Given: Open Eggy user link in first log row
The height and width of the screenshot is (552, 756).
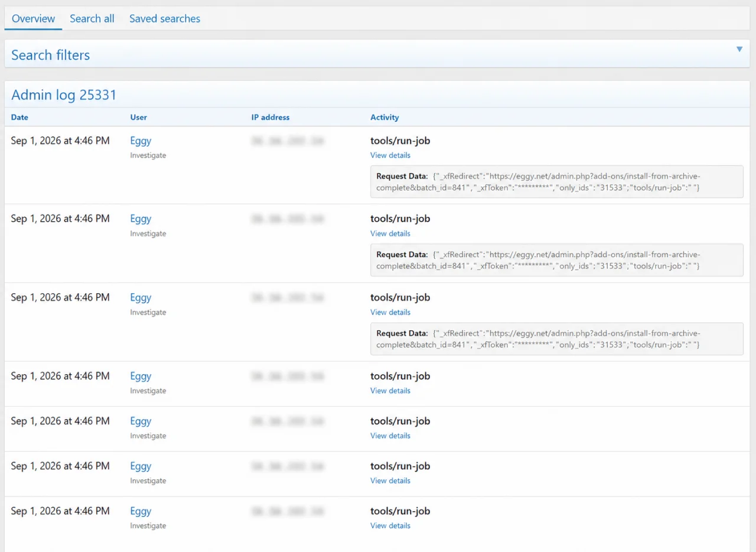Looking at the screenshot, I should point(141,141).
